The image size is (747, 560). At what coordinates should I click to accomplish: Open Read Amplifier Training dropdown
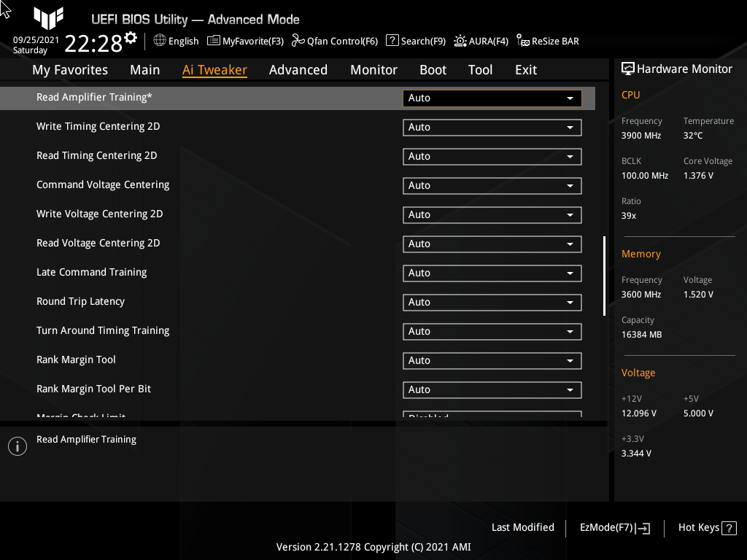[x=492, y=98]
